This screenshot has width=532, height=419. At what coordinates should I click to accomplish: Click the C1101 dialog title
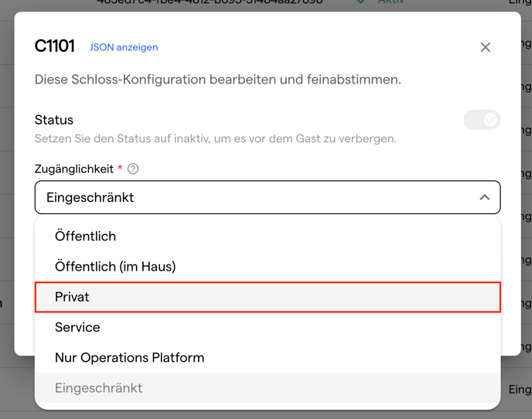55,46
